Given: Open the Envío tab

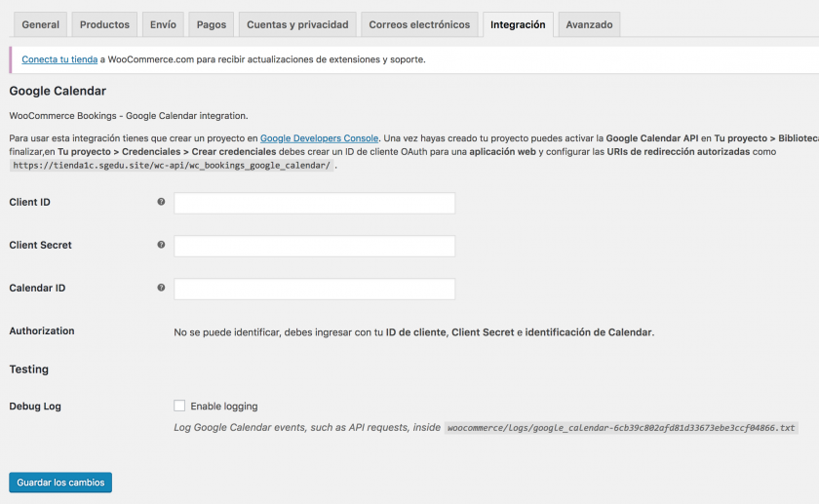Looking at the screenshot, I should click(x=163, y=24).
